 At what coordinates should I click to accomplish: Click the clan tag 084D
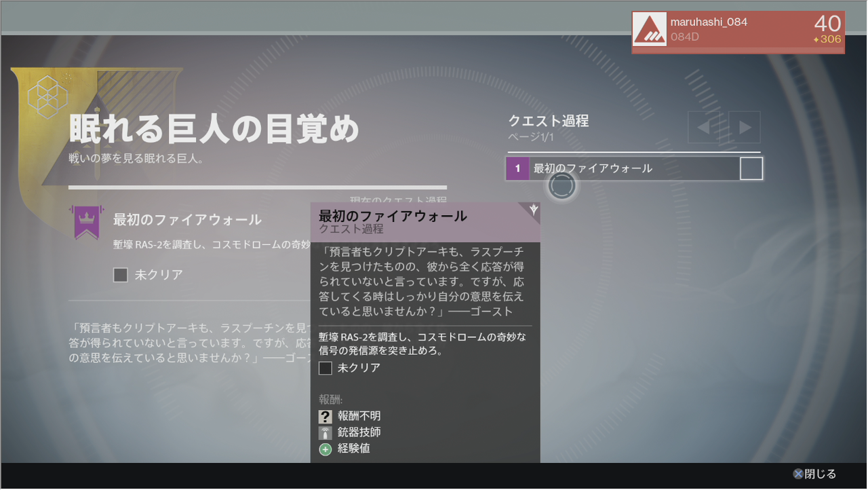(x=685, y=37)
